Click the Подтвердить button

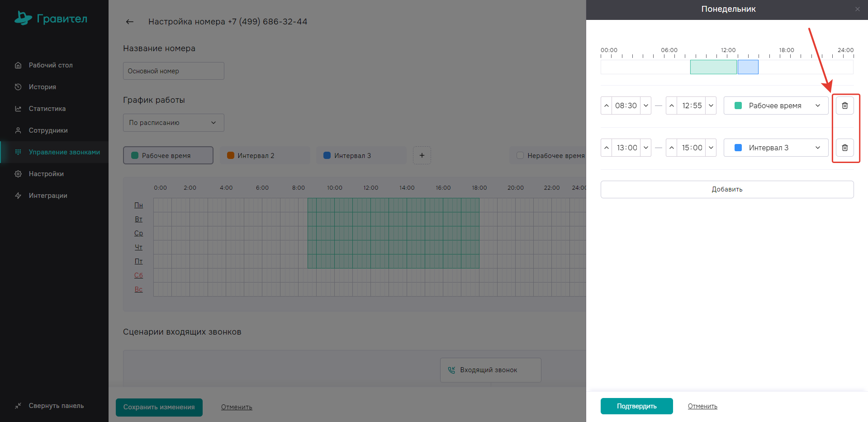pyautogui.click(x=636, y=406)
